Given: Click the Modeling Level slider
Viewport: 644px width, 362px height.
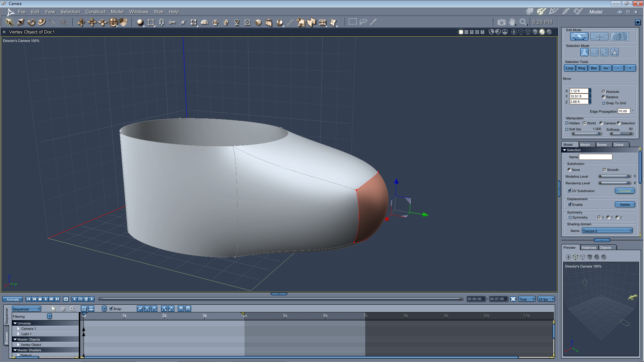Looking at the screenshot, I should (614, 176).
